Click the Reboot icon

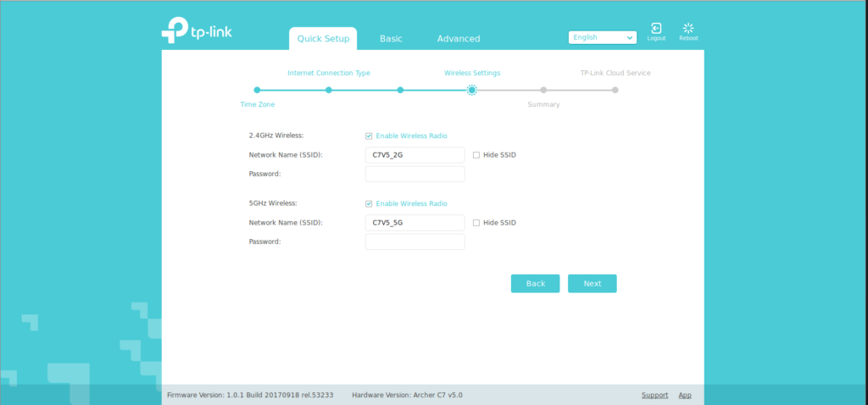[x=688, y=29]
